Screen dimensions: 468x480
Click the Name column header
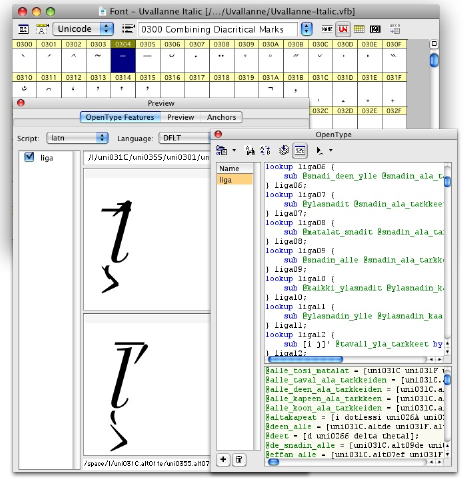pos(235,168)
